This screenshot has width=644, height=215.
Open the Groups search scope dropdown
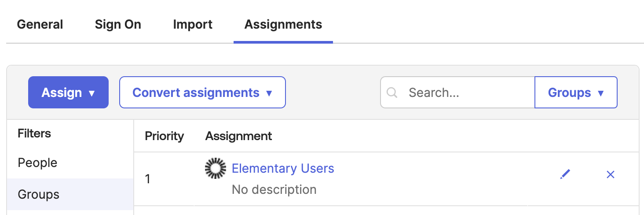coord(576,93)
